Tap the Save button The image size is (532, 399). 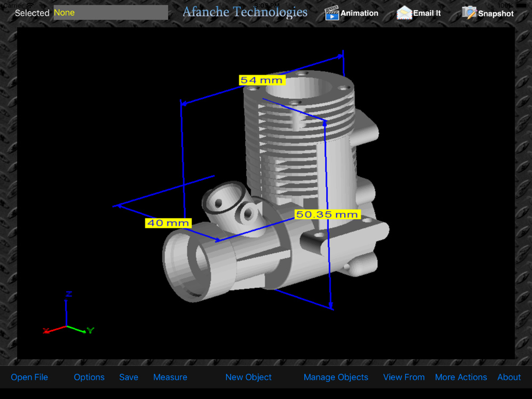[129, 377]
